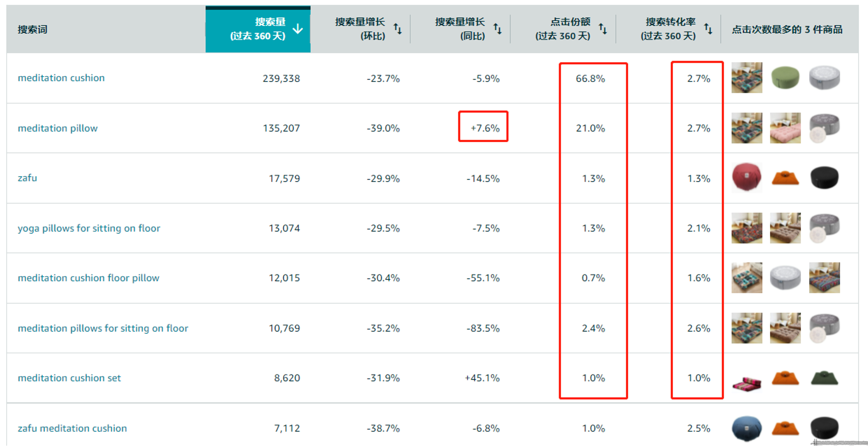This screenshot has width=868, height=446.
Task: Open the meditation pillow search term
Action: (x=57, y=128)
